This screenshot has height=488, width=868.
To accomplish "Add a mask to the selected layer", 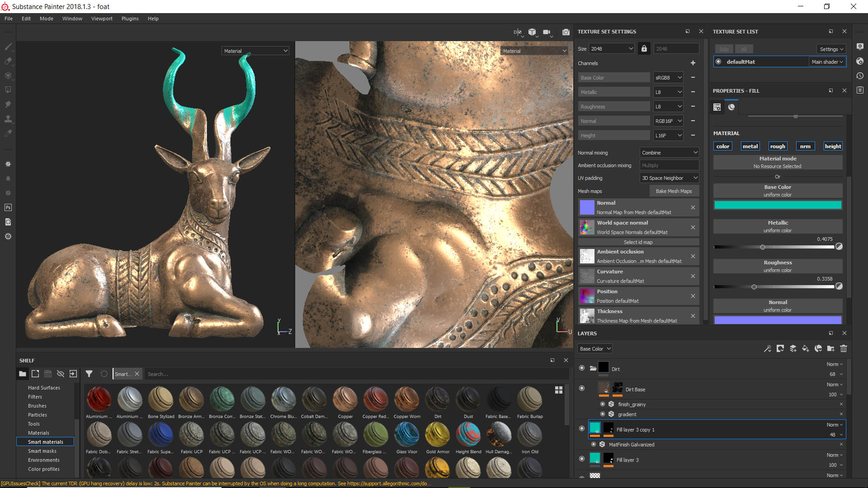I will tap(780, 348).
